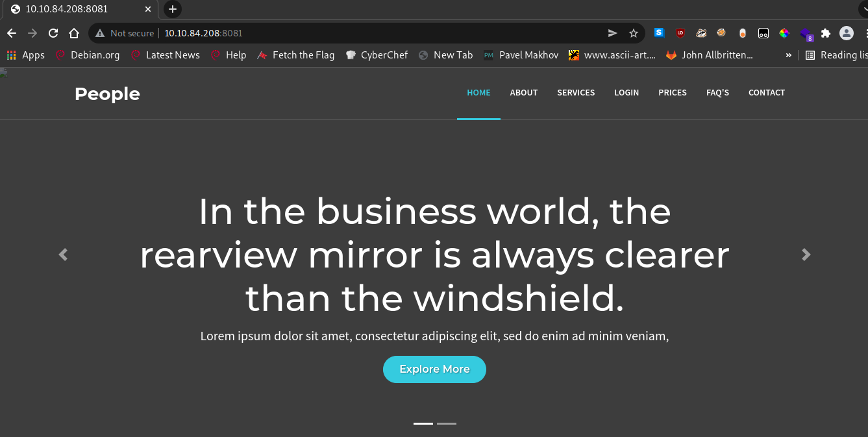Go to previous carousel slide
868x437 pixels.
point(63,255)
